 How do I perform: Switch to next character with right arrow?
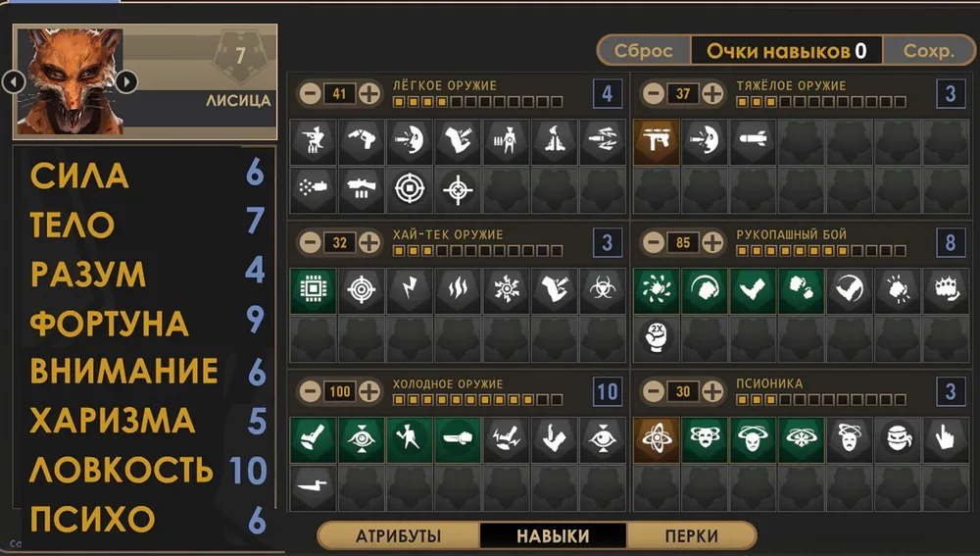[126, 81]
